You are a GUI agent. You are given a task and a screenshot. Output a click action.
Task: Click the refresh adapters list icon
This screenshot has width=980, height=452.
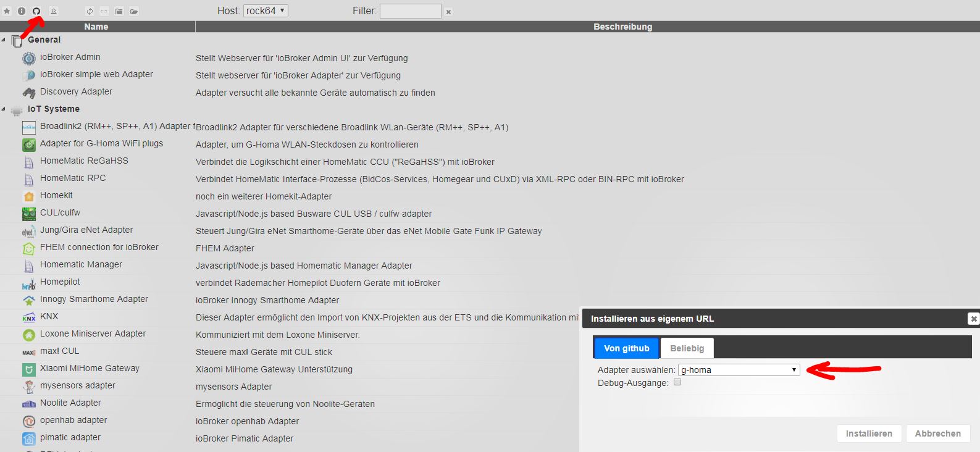click(x=90, y=11)
